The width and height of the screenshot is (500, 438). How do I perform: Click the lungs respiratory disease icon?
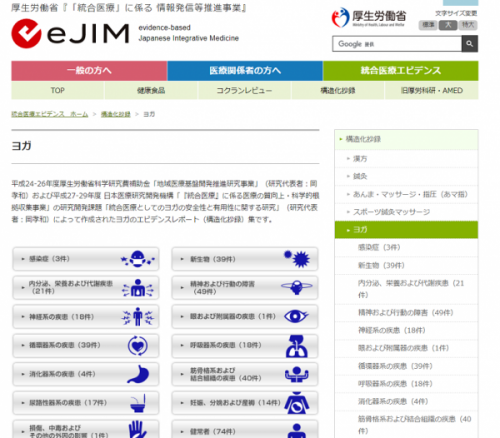pyautogui.click(x=296, y=346)
